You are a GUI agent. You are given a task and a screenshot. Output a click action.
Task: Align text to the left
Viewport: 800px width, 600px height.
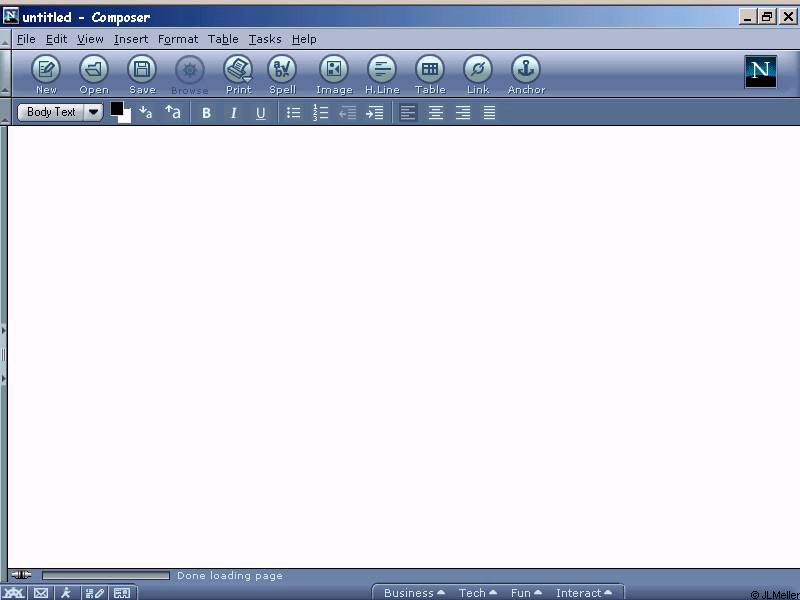[408, 113]
